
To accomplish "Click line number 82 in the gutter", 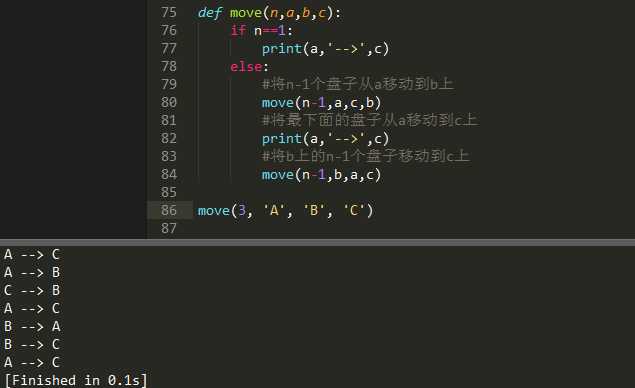I will click(x=169, y=139).
